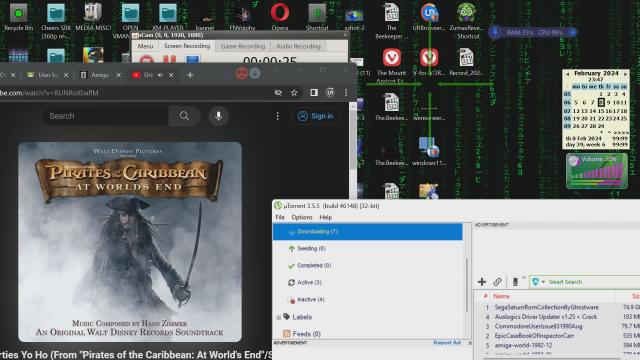Select the EpicCaseBookOfInspectorCarr torrent
This screenshot has width=640, height=360.
pos(534,336)
